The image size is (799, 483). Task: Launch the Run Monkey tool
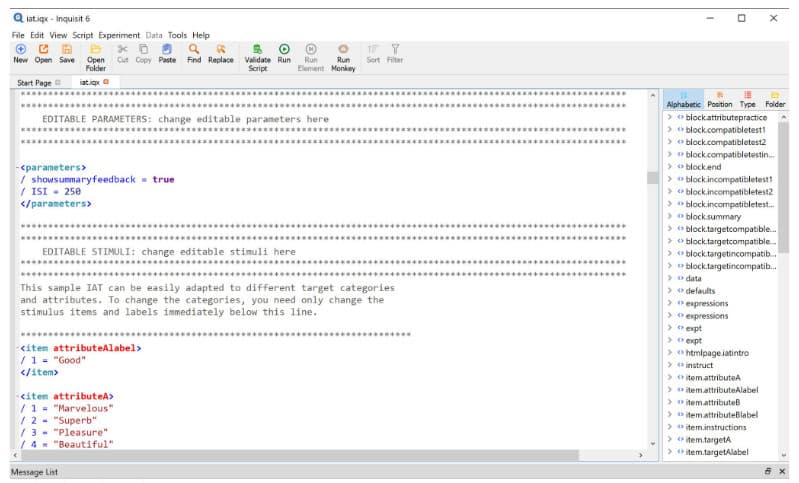pyautogui.click(x=343, y=49)
